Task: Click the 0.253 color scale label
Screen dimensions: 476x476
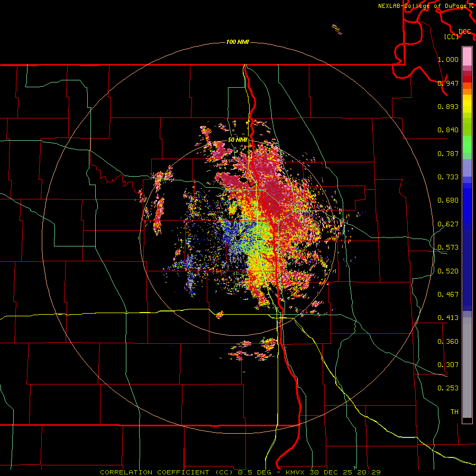Action: pyautogui.click(x=448, y=388)
